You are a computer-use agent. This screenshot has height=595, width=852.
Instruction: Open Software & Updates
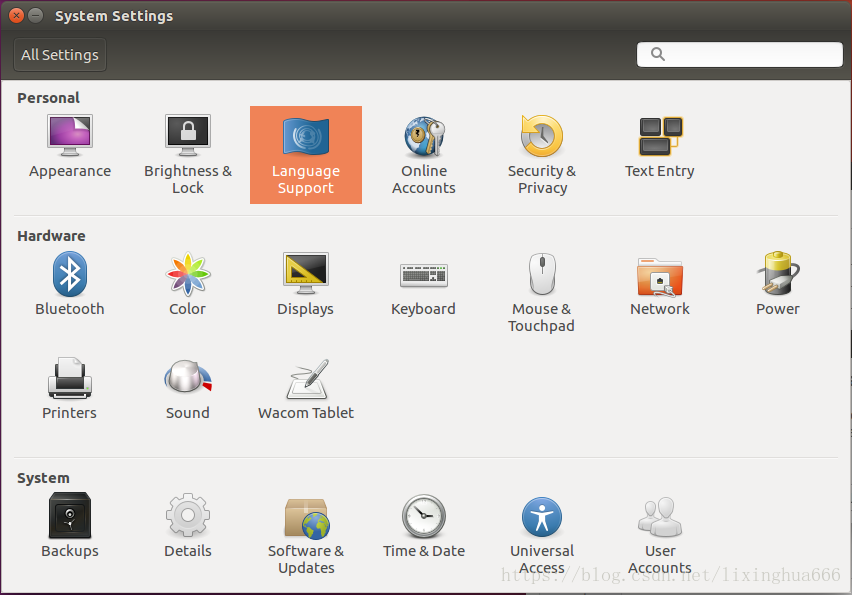click(306, 534)
